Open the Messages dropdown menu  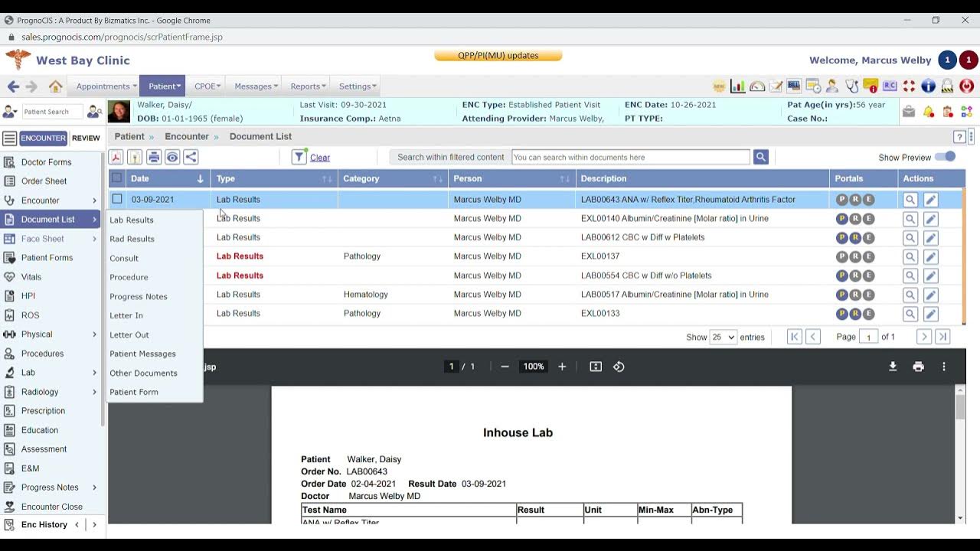(256, 86)
